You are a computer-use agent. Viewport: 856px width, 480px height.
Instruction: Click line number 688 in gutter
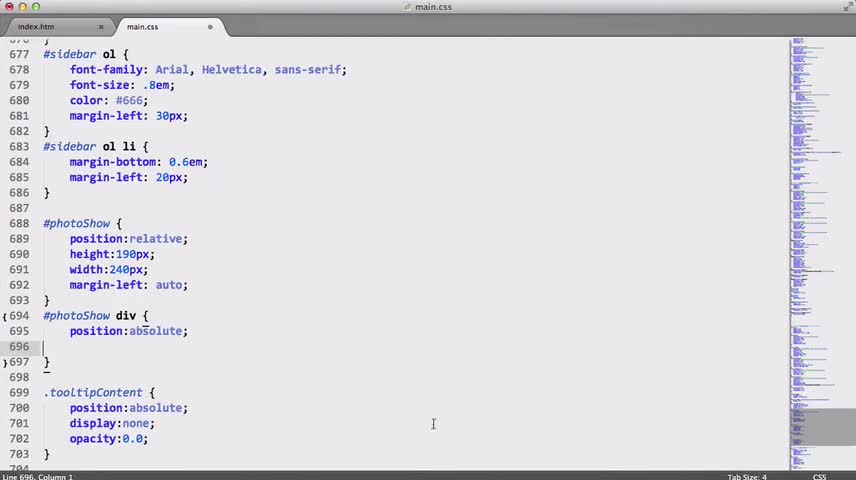click(19, 223)
